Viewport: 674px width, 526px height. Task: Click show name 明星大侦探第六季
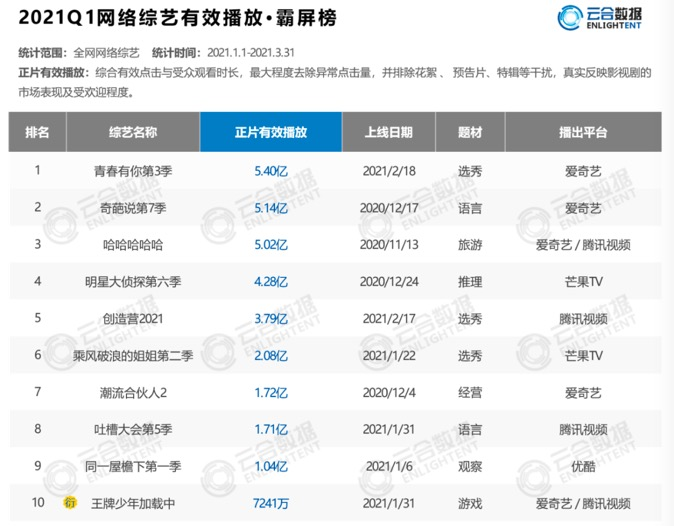coord(133,282)
